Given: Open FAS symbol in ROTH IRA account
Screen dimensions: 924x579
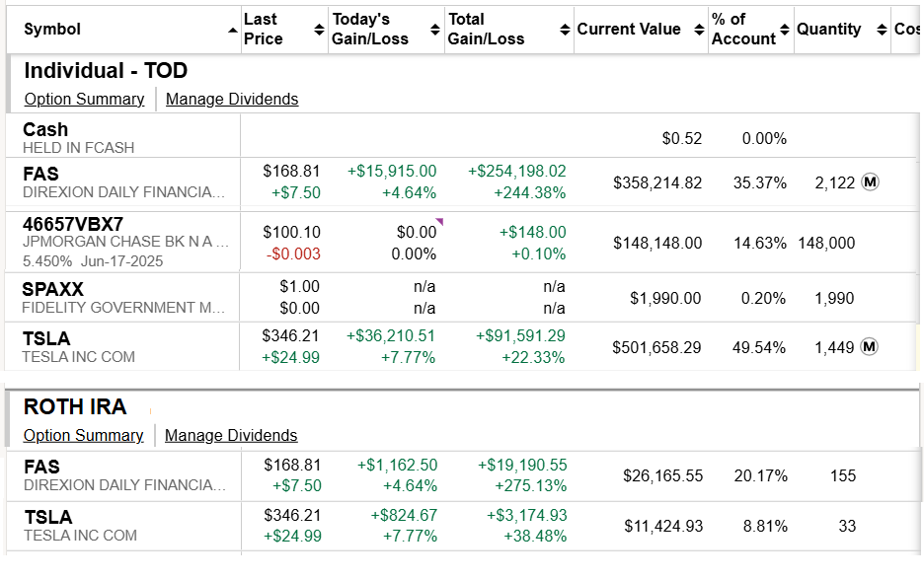Looking at the screenshot, I should click(x=41, y=467).
